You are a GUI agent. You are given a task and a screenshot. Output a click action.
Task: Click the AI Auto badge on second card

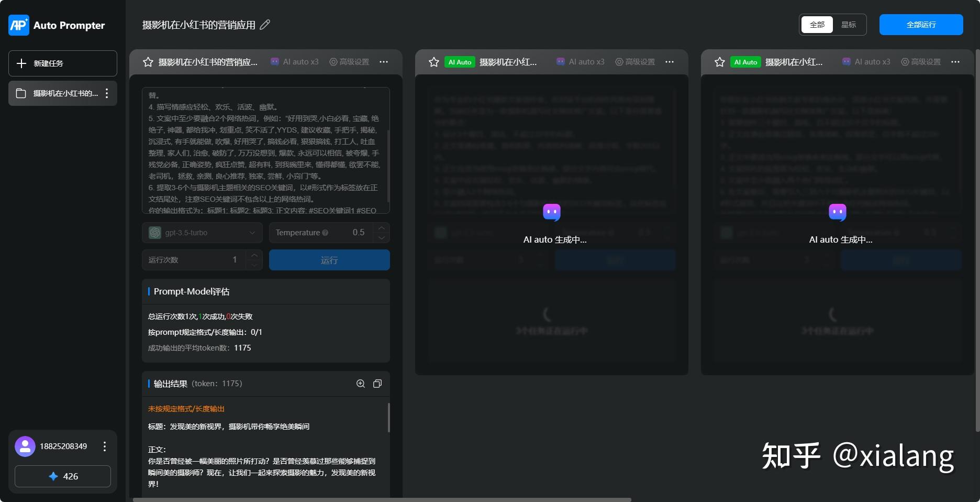[x=460, y=62]
